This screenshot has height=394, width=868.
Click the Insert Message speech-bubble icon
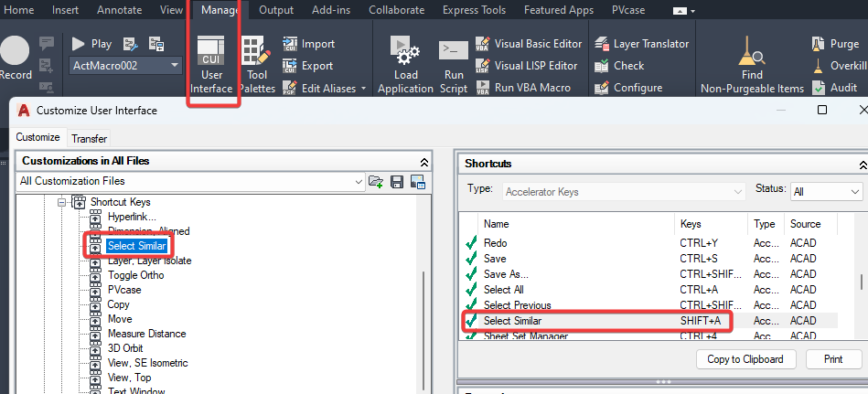point(47,43)
